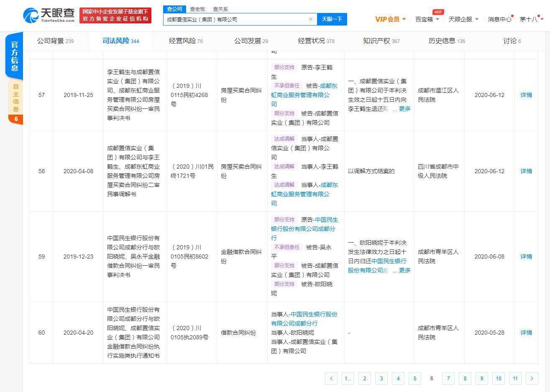Select the 讨论 6 tab
The image size is (550, 392).
(512, 41)
